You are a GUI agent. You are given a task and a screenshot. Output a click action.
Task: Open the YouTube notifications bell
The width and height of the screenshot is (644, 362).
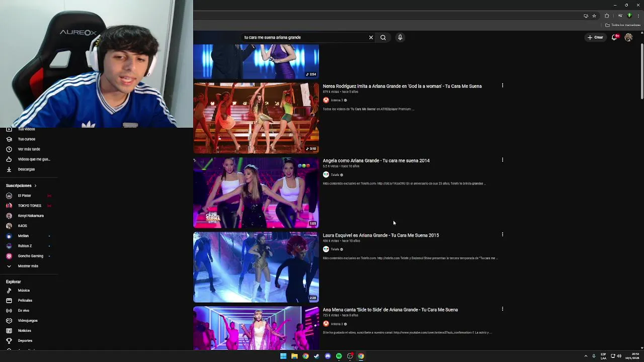[614, 37]
